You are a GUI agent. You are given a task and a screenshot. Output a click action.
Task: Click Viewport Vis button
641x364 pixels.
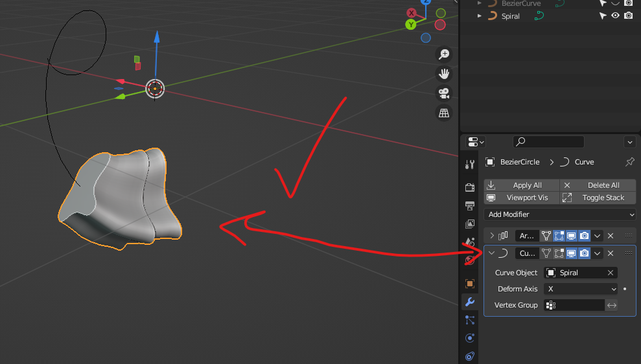[522, 198]
